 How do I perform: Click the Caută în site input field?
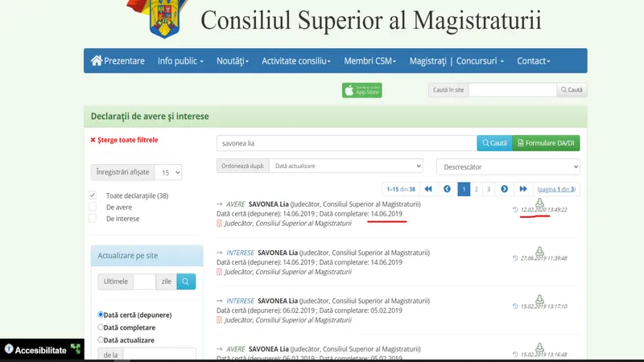coord(513,90)
